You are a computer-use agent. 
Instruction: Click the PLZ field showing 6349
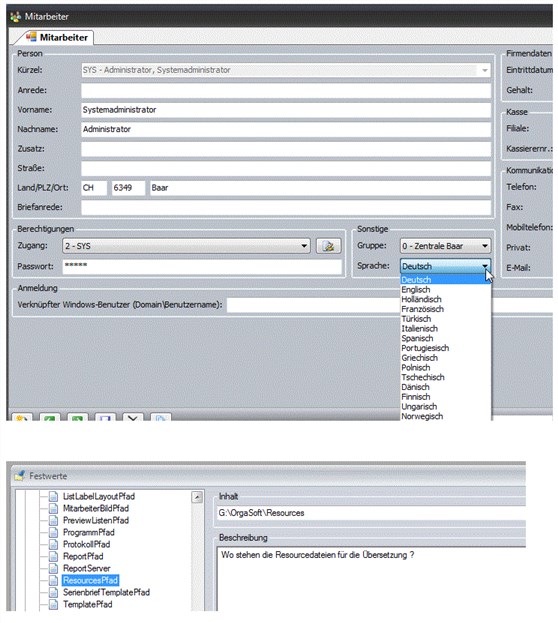[x=128, y=188]
